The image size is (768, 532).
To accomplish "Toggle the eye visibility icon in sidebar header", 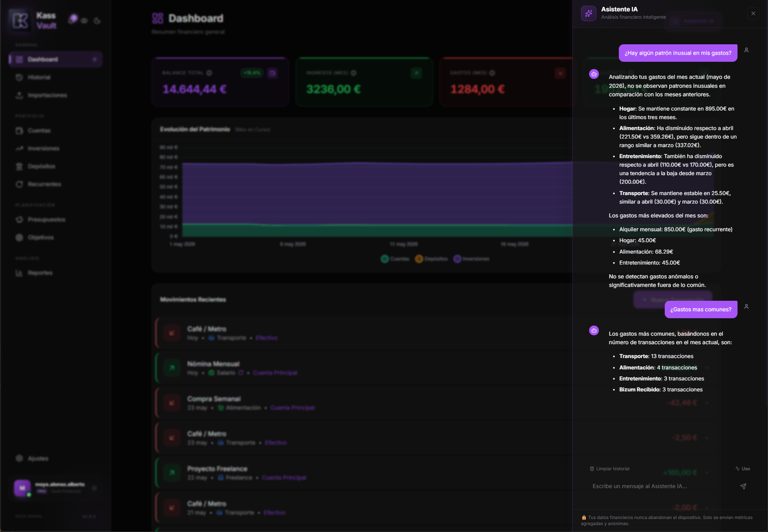I will [x=84, y=21].
